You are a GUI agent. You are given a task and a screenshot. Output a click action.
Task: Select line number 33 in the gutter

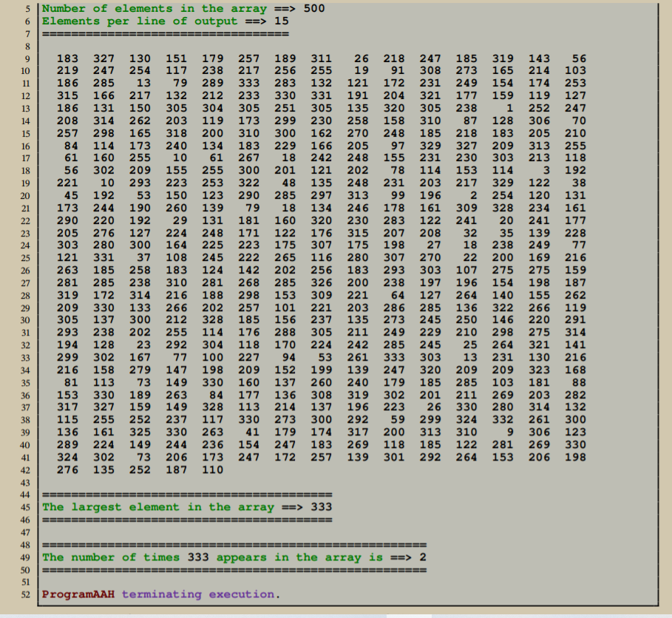click(x=25, y=357)
